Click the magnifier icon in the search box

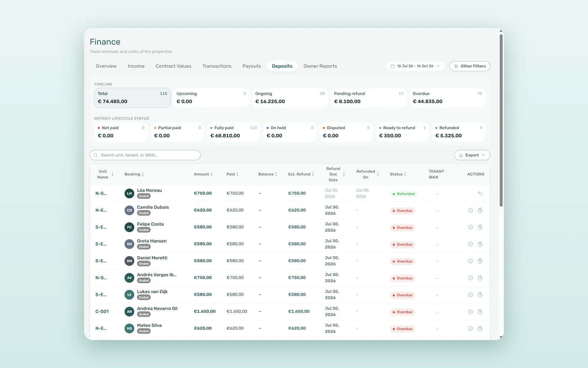pos(96,155)
